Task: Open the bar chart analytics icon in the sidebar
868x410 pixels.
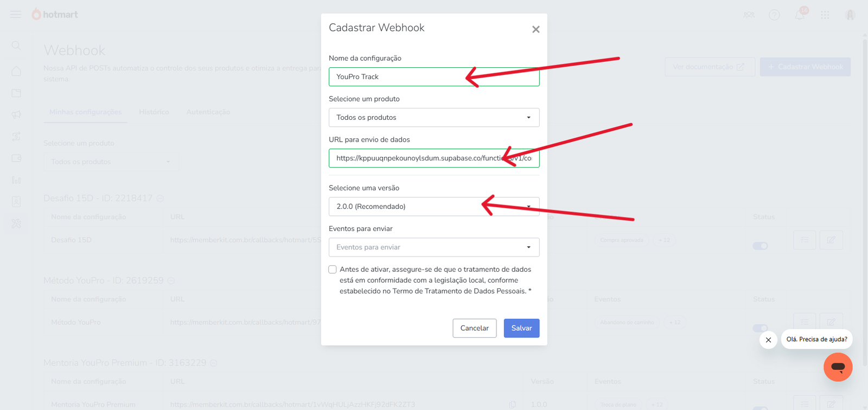Action: (16, 180)
